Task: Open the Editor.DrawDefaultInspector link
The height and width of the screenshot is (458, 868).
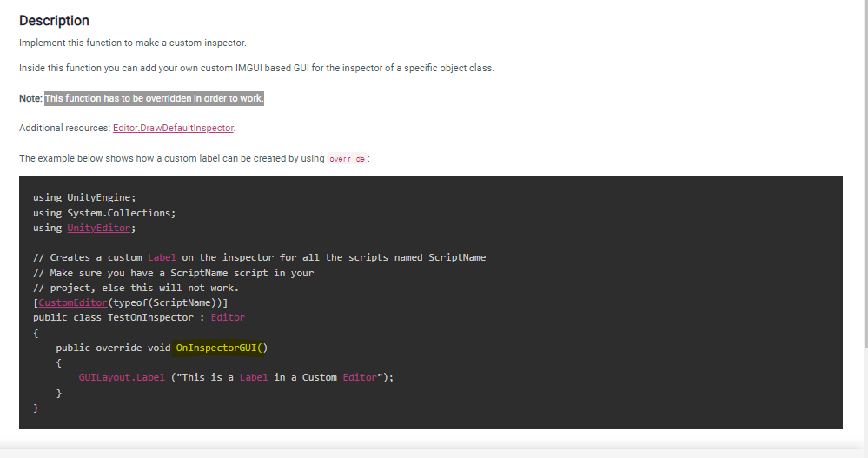Action: [173, 128]
